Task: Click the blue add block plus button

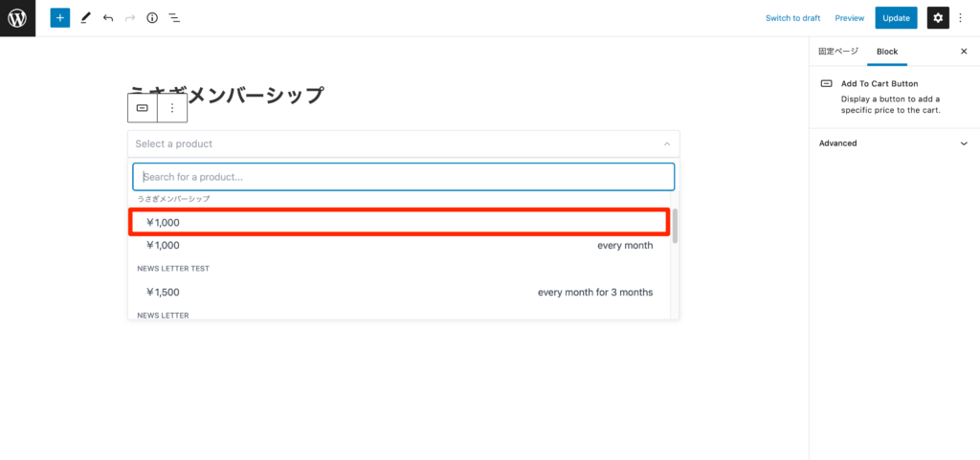Action: click(60, 18)
